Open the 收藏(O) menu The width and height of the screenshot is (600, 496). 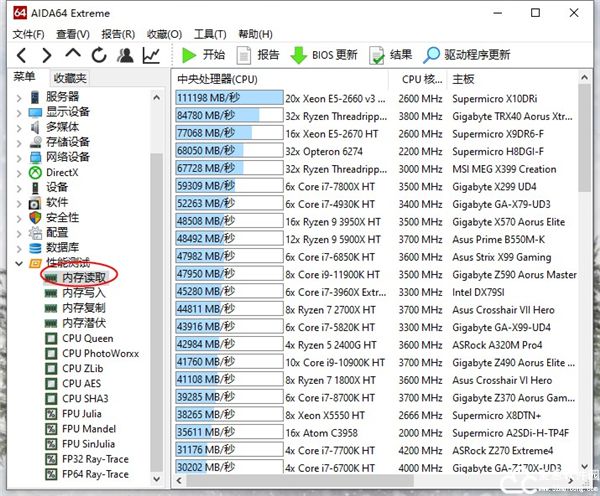pyautogui.click(x=165, y=34)
